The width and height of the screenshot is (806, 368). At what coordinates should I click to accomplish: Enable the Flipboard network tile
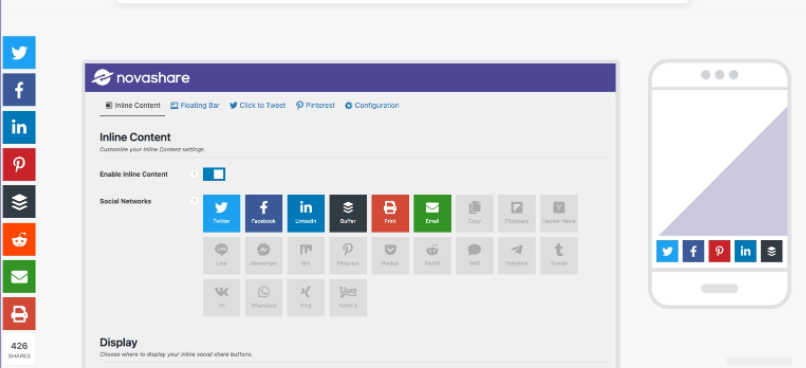517,213
